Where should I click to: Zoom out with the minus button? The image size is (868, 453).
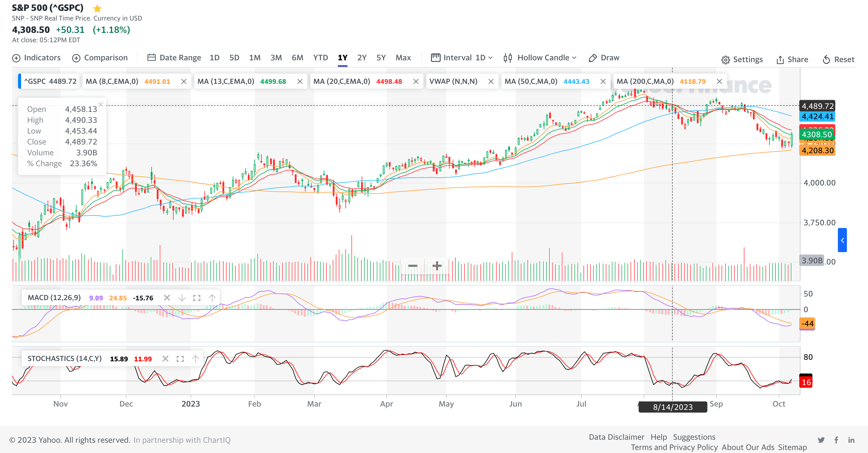(x=412, y=266)
